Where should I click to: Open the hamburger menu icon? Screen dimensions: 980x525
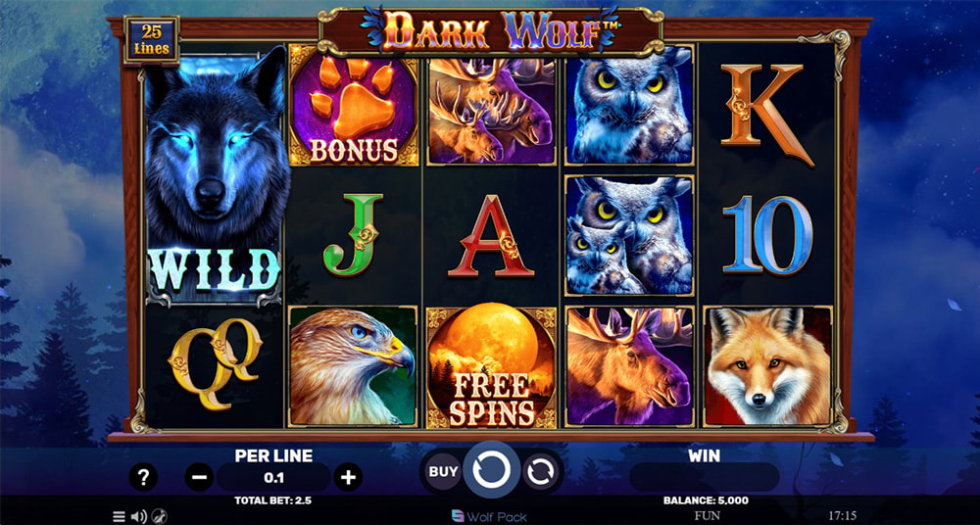(x=119, y=517)
